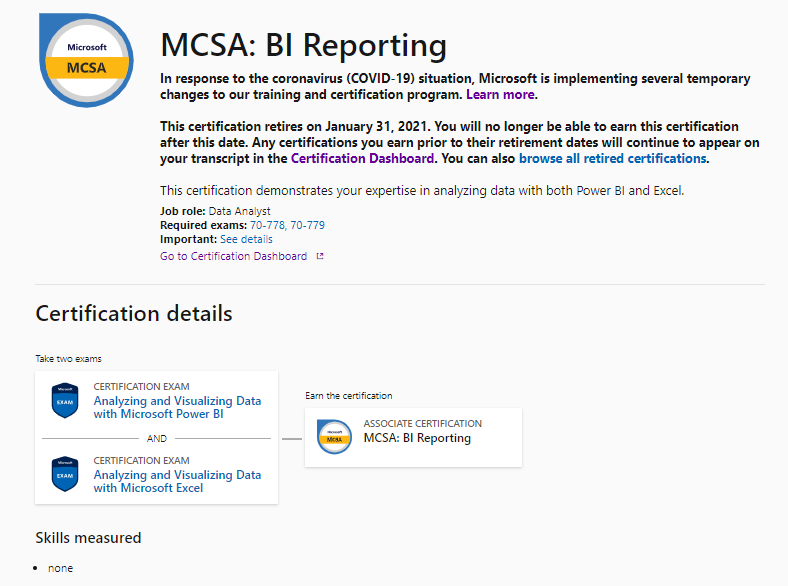This screenshot has height=586, width=788.
Task: Click the small MCSA badge in Associate Certification card
Action: tap(334, 437)
